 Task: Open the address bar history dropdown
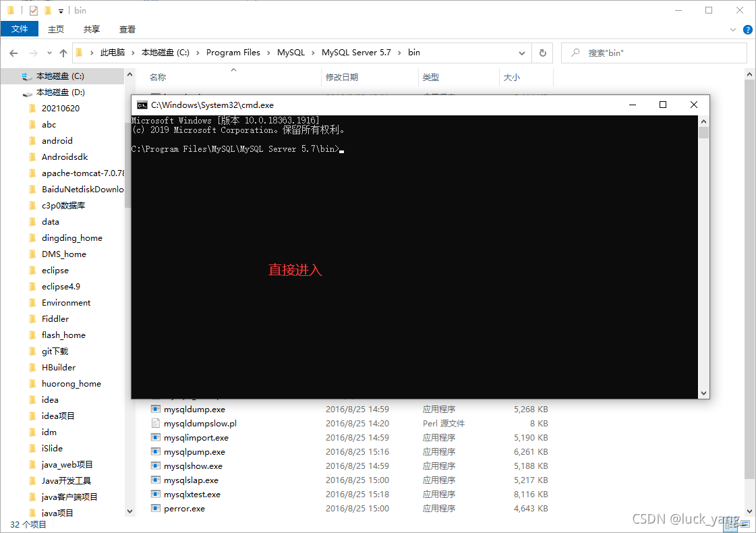tap(522, 53)
